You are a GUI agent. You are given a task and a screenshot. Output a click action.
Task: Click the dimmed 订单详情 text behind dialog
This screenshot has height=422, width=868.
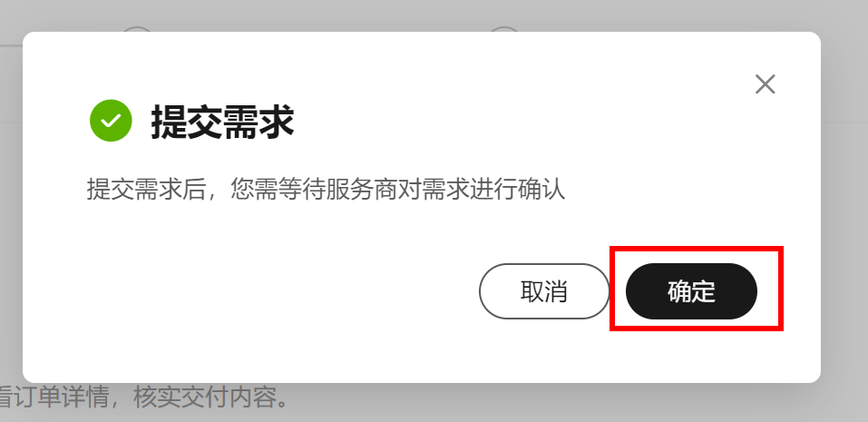[60, 397]
